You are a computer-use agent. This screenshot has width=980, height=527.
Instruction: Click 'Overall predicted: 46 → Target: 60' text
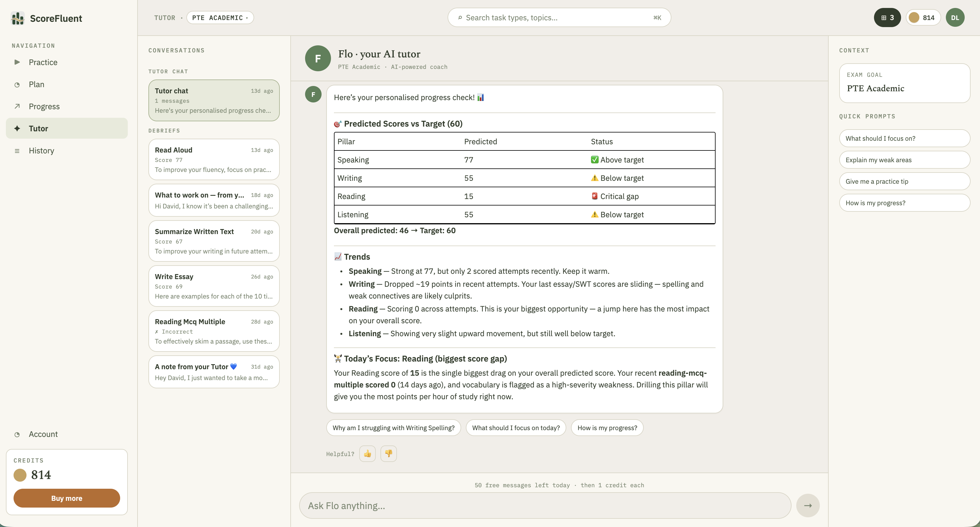(395, 231)
